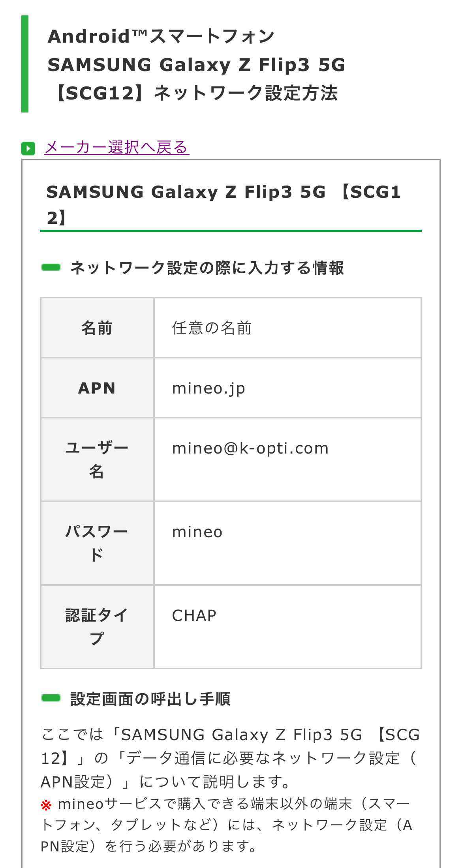This screenshot has height=868, width=462.
Task: Click the green arrow icon beside the maker link
Action: [x=28, y=148]
